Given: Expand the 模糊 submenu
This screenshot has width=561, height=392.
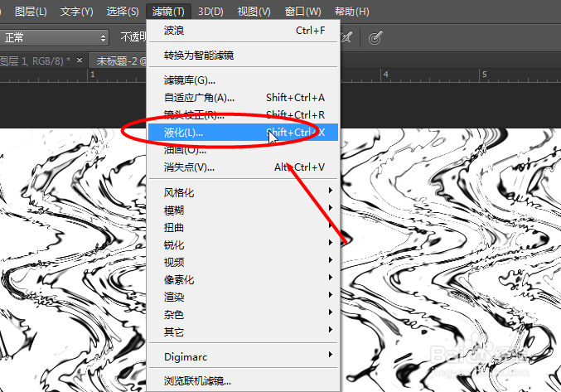Looking at the screenshot, I should (244, 211).
